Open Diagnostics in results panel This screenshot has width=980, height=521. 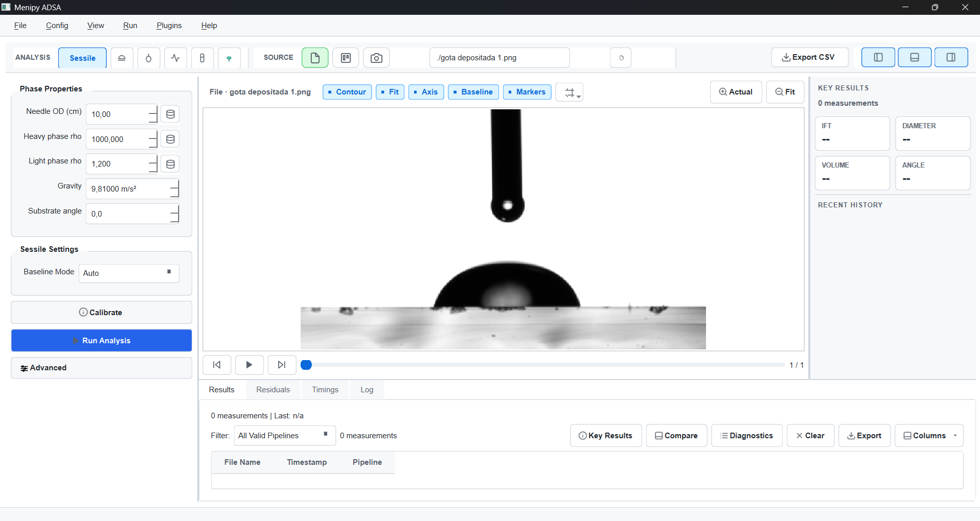coord(747,436)
